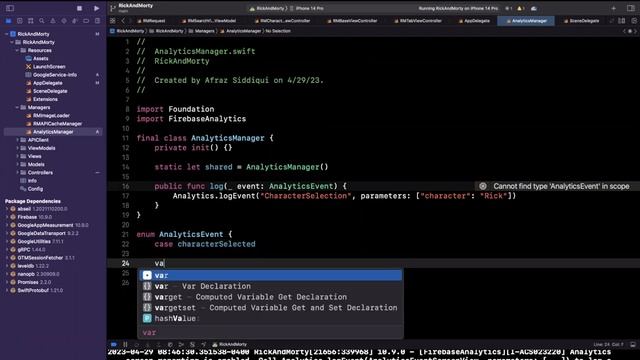Expand the Firebase package dependency
The image size is (640, 360).
point(7,217)
